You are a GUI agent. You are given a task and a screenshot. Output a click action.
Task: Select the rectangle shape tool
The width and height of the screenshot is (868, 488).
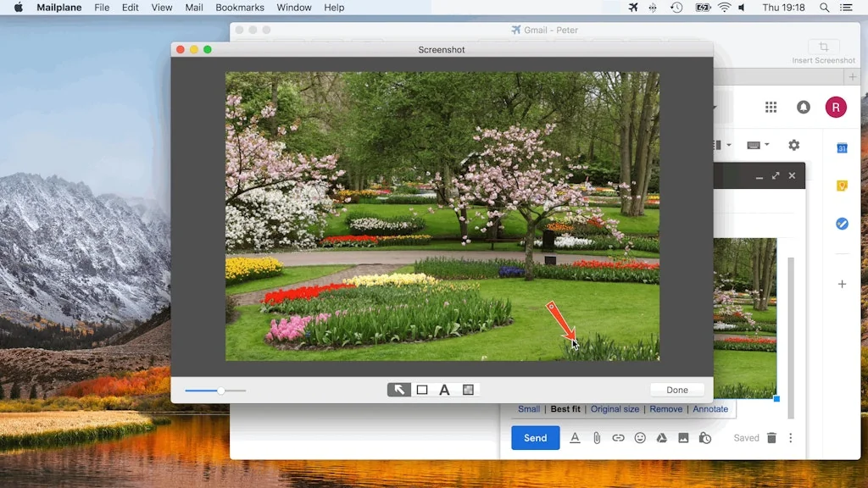click(422, 390)
